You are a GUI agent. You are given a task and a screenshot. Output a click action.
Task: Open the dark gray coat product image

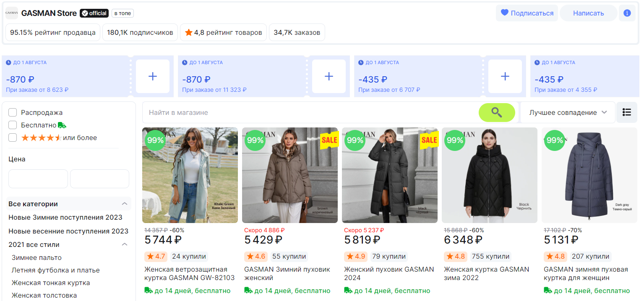click(589, 175)
